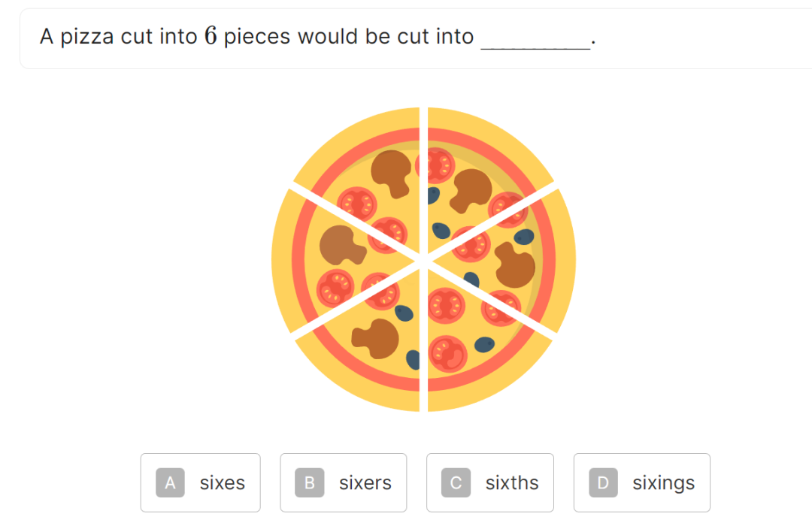812x529 pixels.
Task: Click the gray B letter badge
Action: pyautogui.click(x=310, y=482)
